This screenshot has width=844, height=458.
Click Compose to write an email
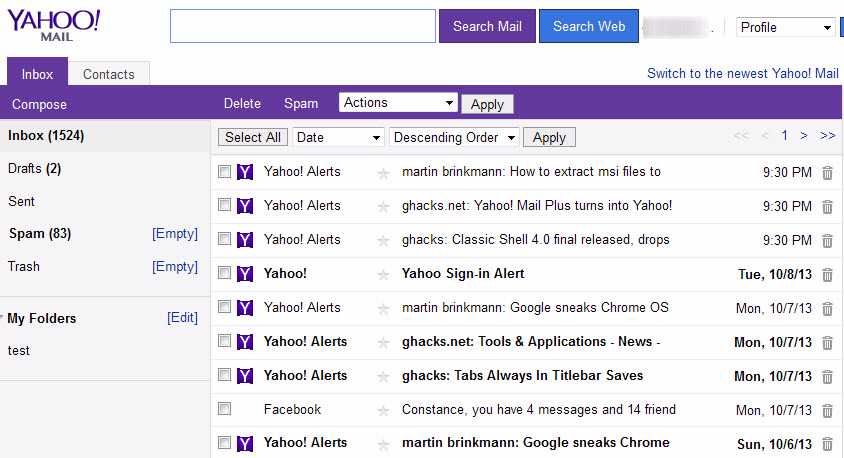tap(39, 104)
